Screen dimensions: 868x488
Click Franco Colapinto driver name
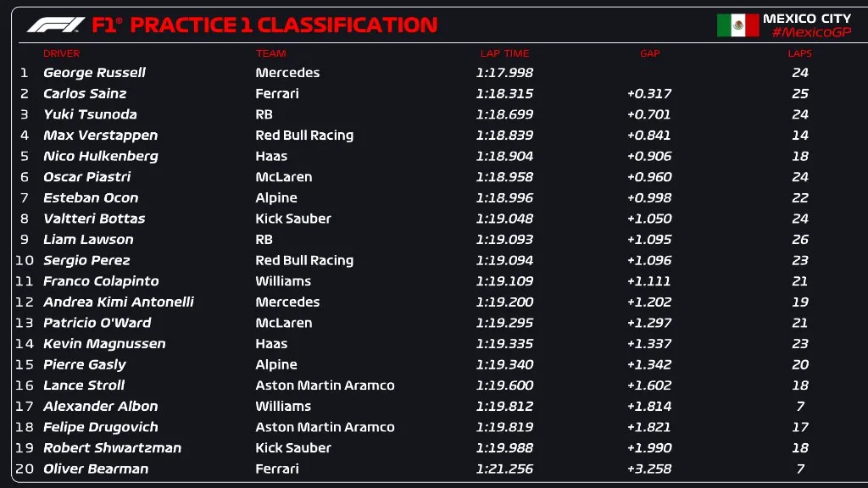101,281
